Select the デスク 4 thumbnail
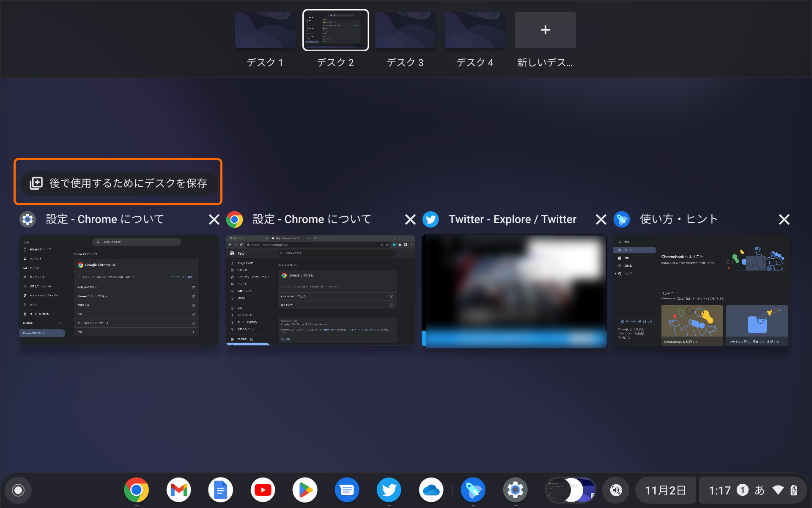The height and width of the screenshot is (508, 812). [475, 30]
